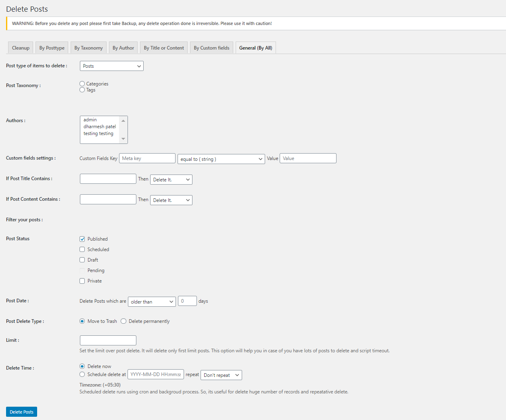
Task: Switch to the By Author tab
Action: click(x=123, y=47)
